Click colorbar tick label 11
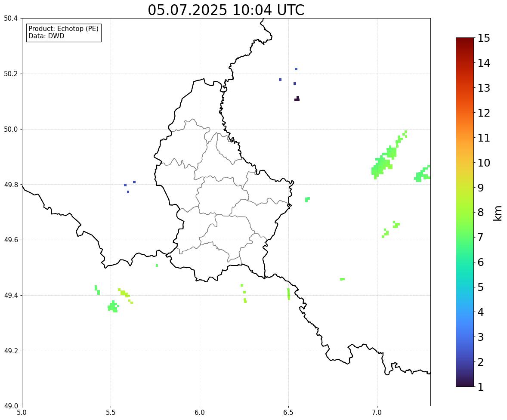 click(484, 138)
